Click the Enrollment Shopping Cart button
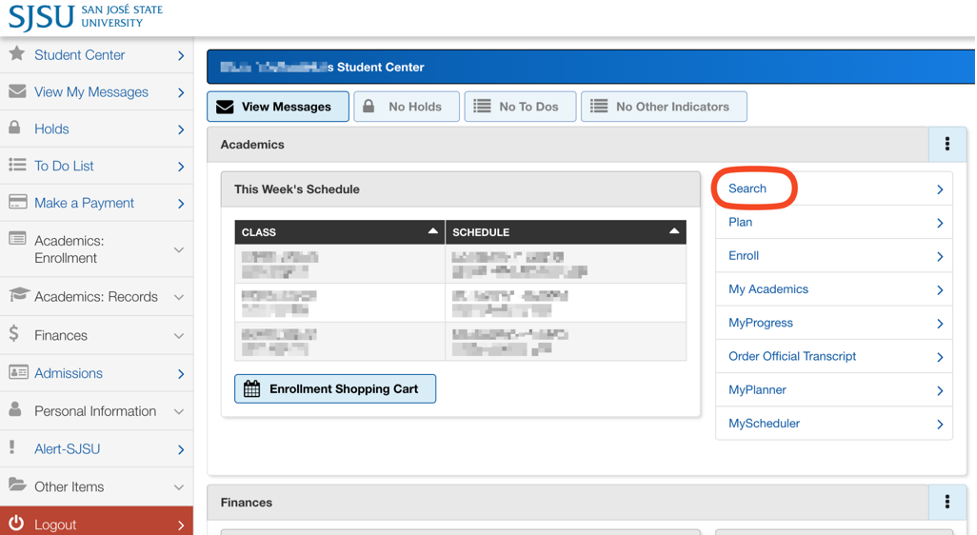Viewport: 977px width, 535px height. 335,389
